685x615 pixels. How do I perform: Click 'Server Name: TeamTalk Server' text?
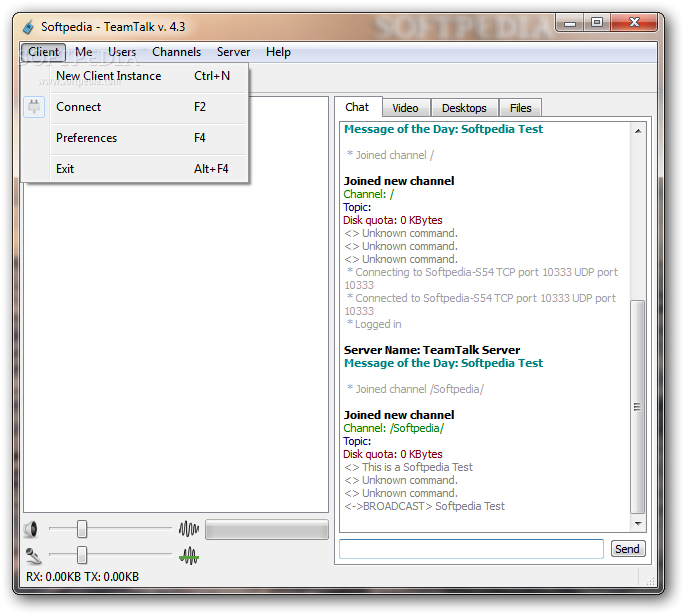pos(432,350)
